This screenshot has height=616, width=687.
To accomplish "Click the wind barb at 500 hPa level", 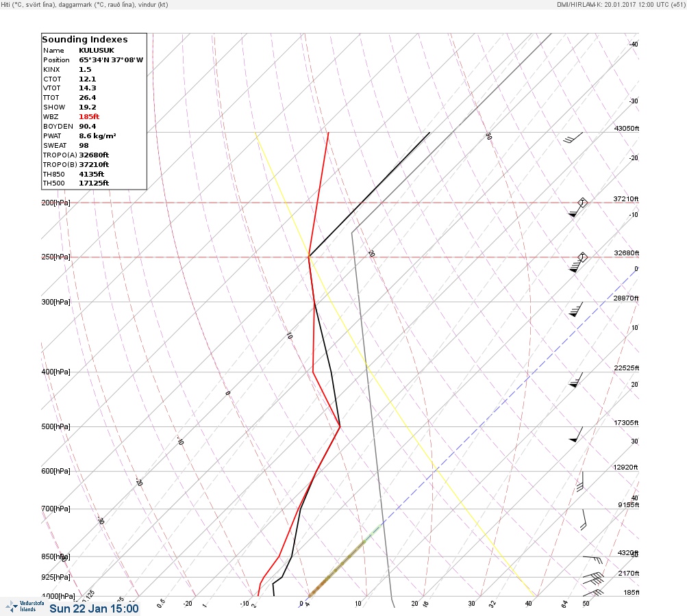I will [576, 435].
